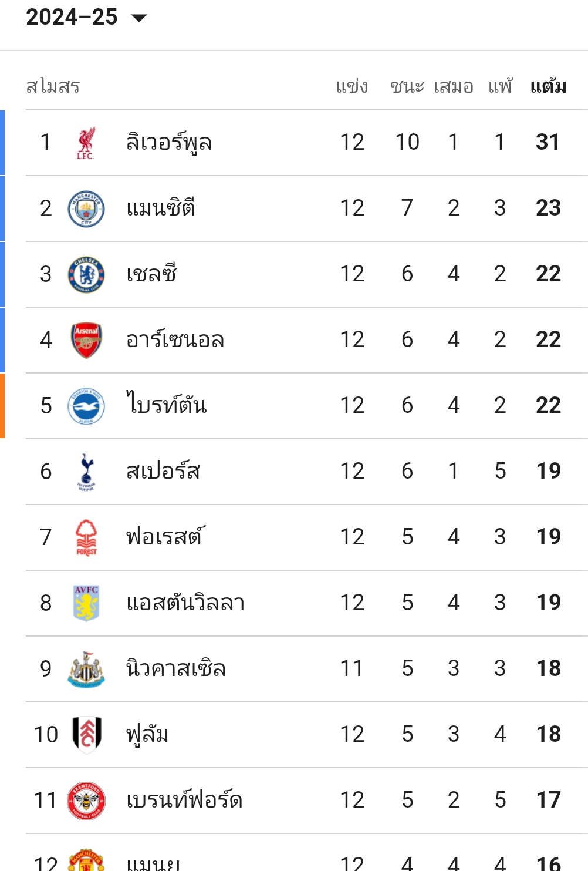
Task: Open the 2024–25 season dropdown
Action: pyautogui.click(x=86, y=17)
